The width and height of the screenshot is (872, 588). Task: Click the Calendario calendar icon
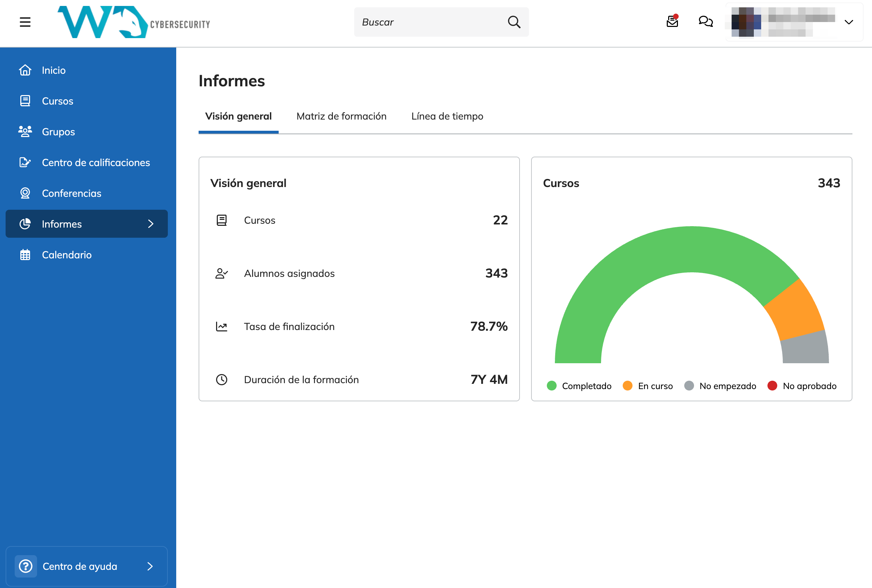coord(25,254)
